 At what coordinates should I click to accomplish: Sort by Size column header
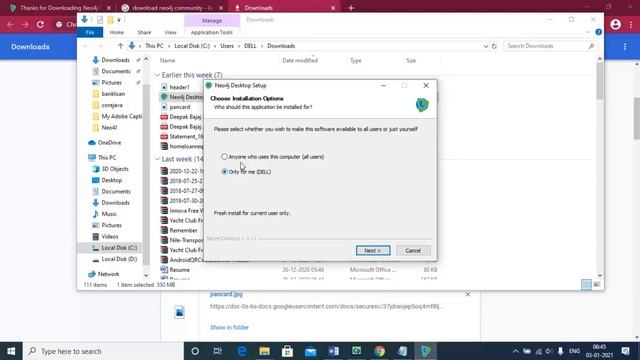coord(411,60)
